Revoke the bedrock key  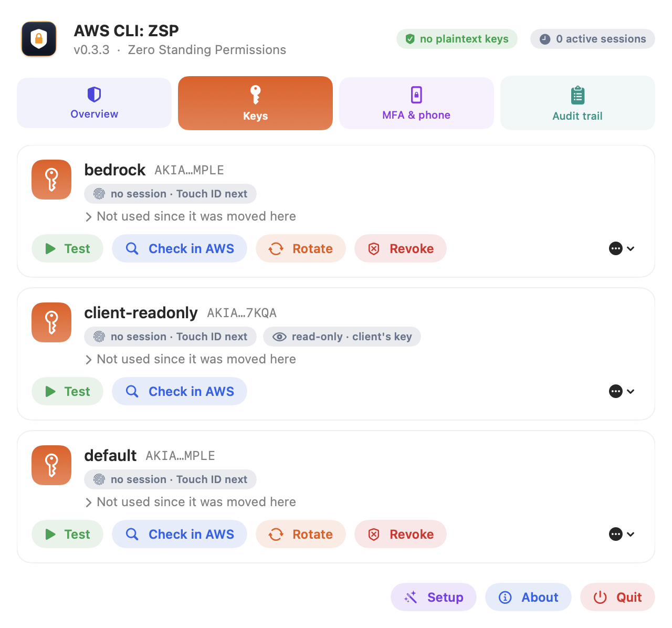(401, 248)
